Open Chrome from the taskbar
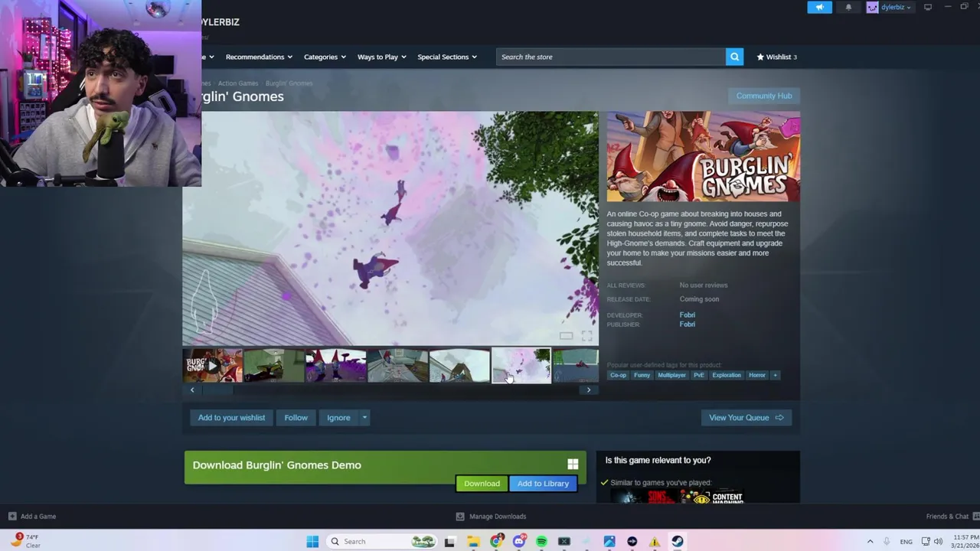Viewport: 980px width, 551px height. (x=496, y=541)
